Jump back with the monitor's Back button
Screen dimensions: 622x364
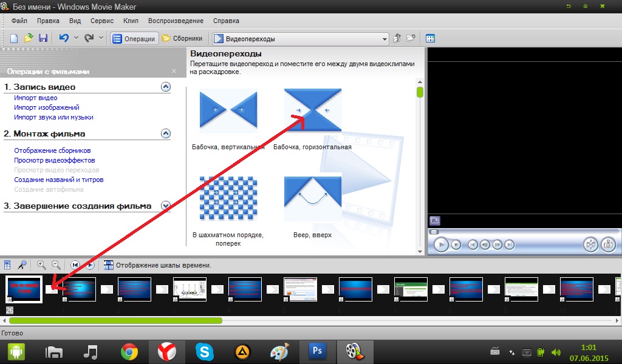(473, 244)
